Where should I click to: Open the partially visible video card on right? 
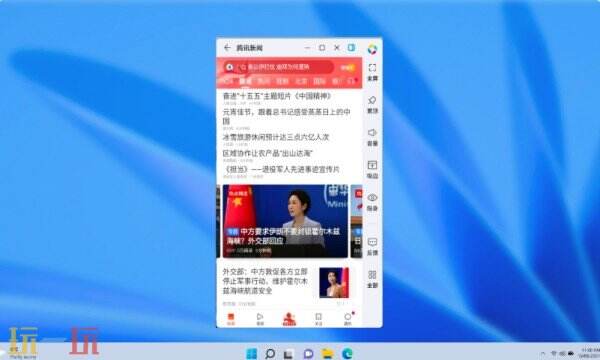pyautogui.click(x=356, y=221)
